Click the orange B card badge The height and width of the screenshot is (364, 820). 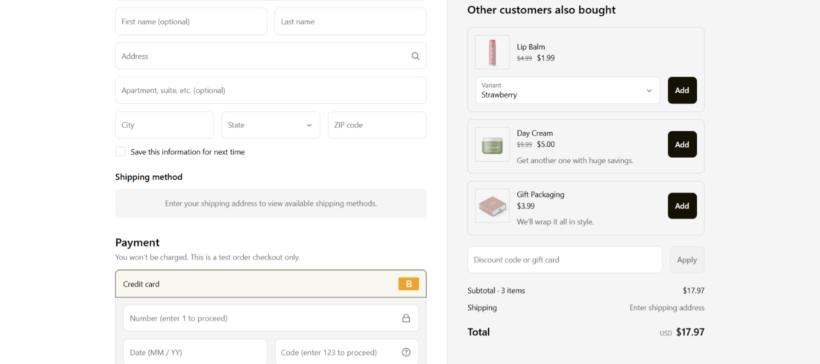coord(408,284)
